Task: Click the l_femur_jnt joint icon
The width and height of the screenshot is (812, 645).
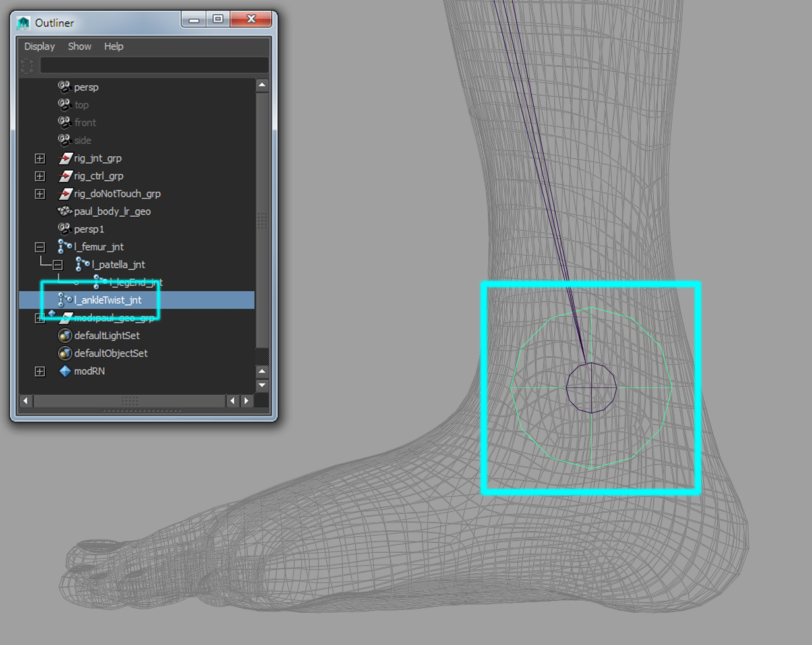Action: [x=65, y=247]
